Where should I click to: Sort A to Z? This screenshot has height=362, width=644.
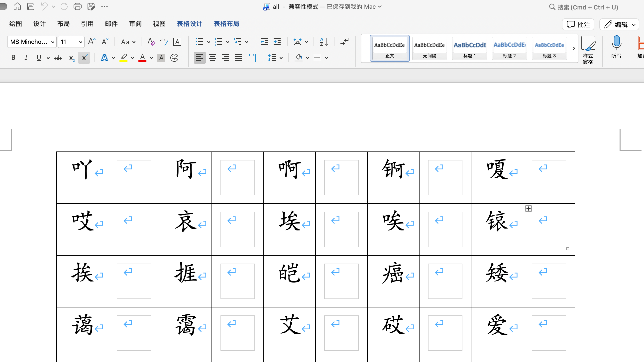tap(324, 42)
